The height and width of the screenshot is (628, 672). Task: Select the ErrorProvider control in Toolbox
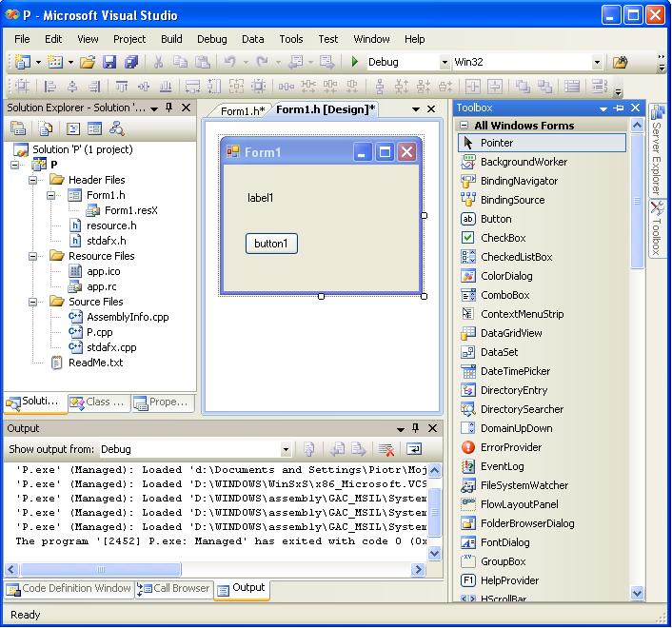point(542,447)
